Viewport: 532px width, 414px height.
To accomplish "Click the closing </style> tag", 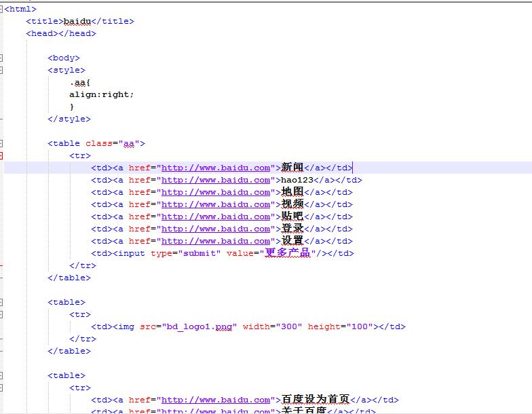I will 69,119.
